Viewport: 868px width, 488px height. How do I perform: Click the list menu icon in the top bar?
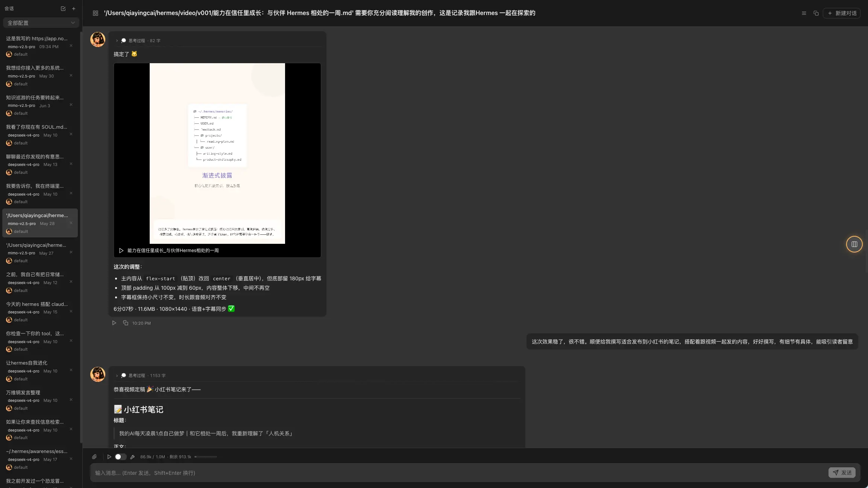804,13
